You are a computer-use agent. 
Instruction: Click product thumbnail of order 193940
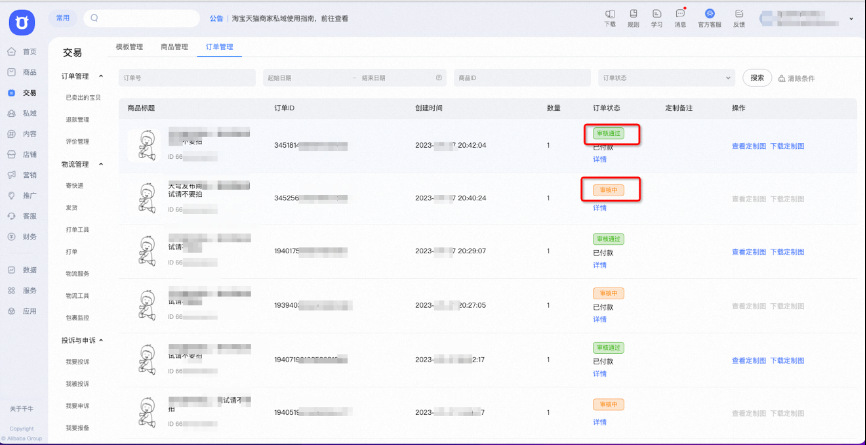tap(145, 305)
